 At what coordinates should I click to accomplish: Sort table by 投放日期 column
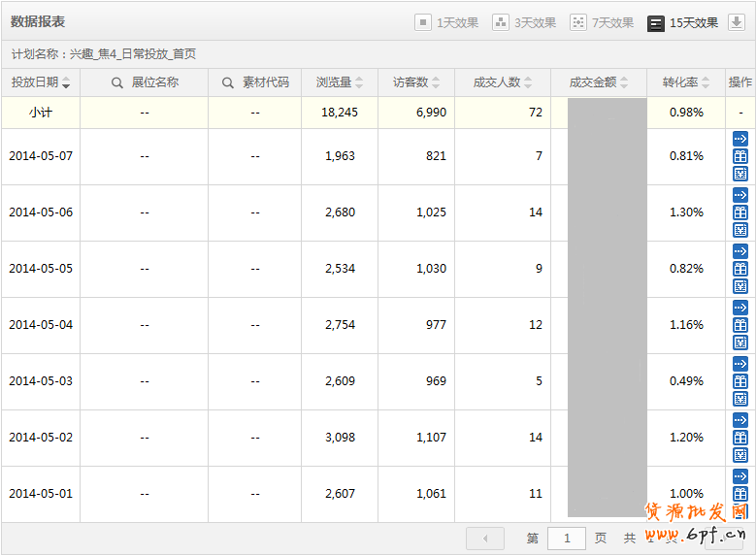40,83
